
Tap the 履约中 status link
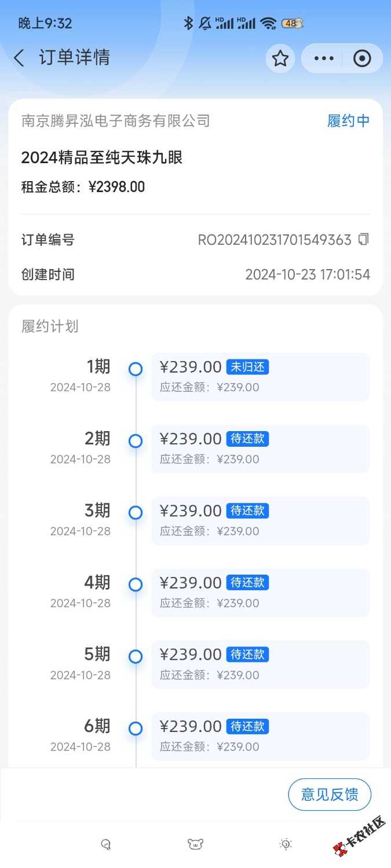[x=348, y=120]
